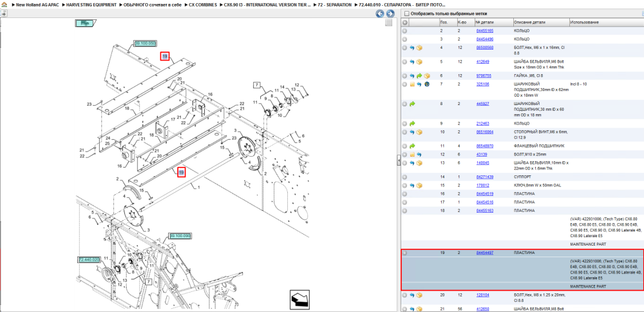This screenshot has height=312, width=644.
Task: Click the green arrow icon for part 86548970
Action: [412, 146]
